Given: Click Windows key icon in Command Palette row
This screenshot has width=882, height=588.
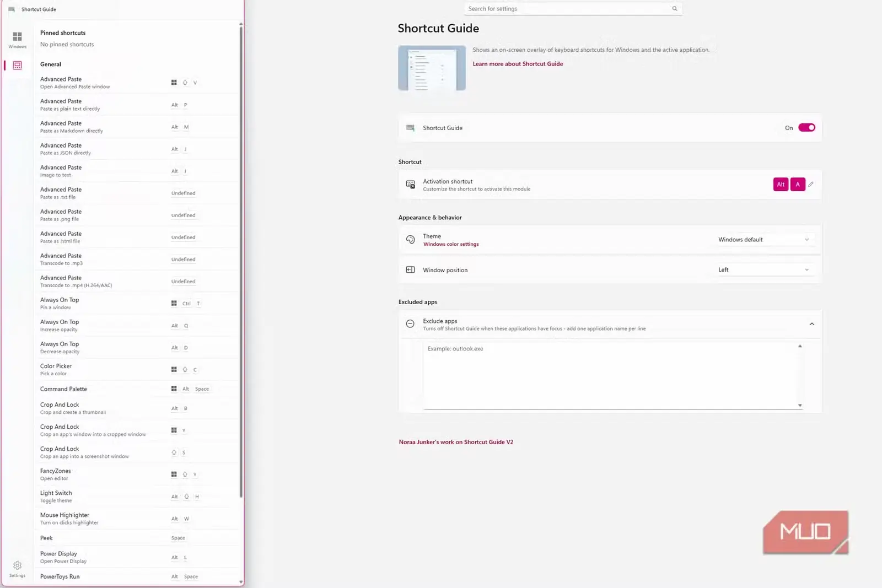Looking at the screenshot, I should click(x=174, y=389).
